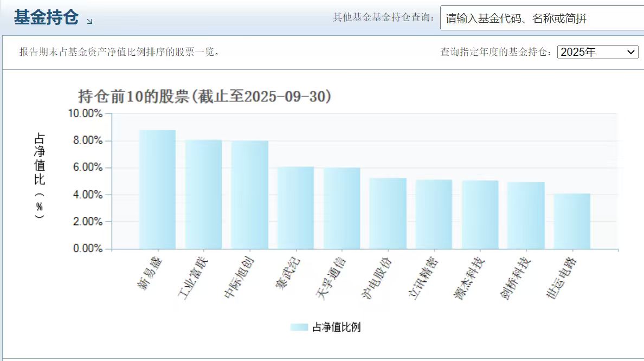Click the 6.00% y-axis tick label
644x361 pixels.
pyautogui.click(x=87, y=167)
